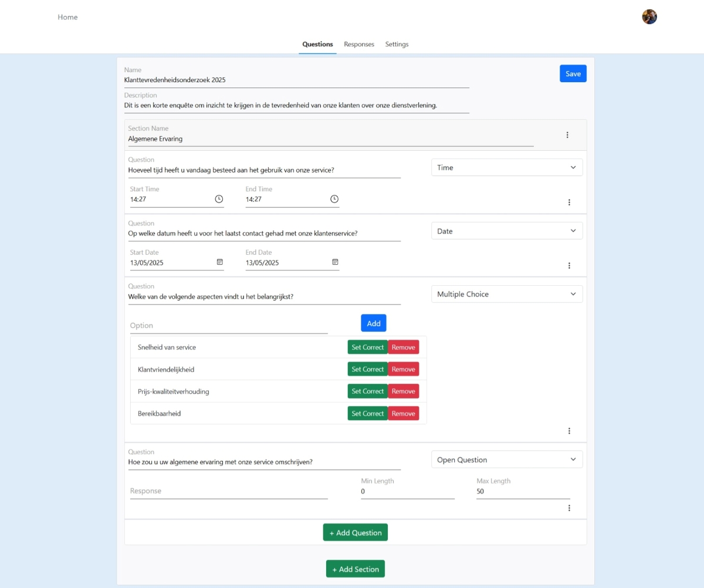704x588 pixels.
Task: Open the calendar picker for Start Date
Action: [x=219, y=262]
